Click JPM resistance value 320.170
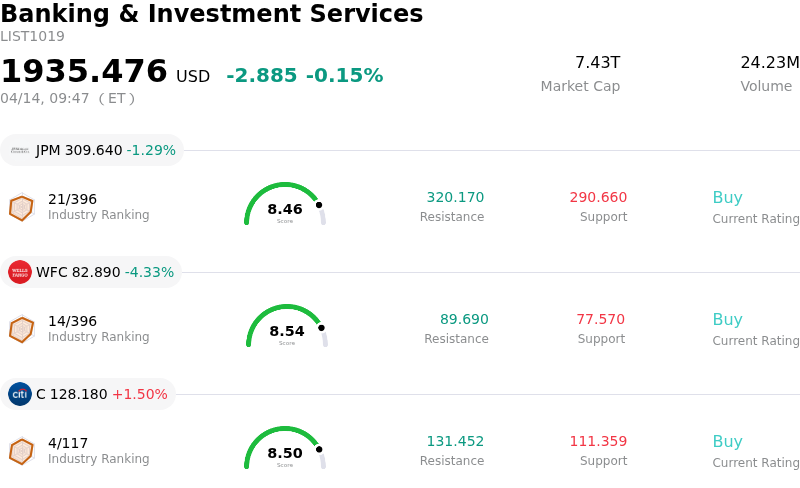Viewport: 800px width, 488px height. pyautogui.click(x=455, y=198)
